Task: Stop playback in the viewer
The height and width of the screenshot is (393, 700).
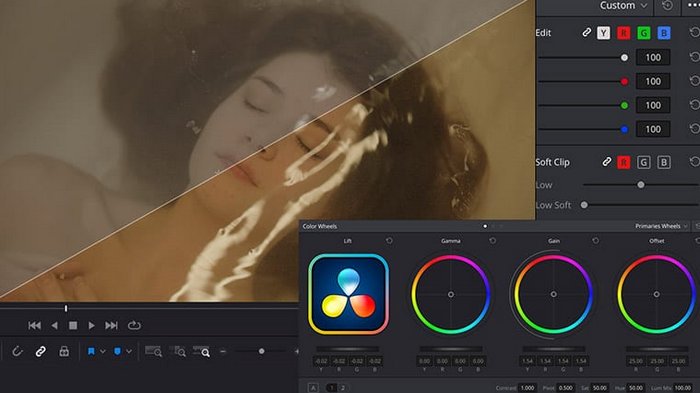Action: click(x=73, y=326)
